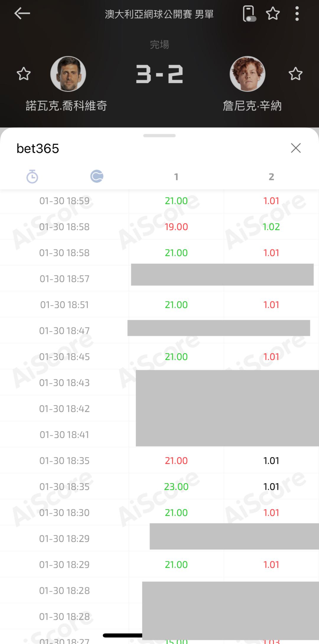Open the three-dot more options menu
The width and height of the screenshot is (319, 644).
pyautogui.click(x=297, y=14)
